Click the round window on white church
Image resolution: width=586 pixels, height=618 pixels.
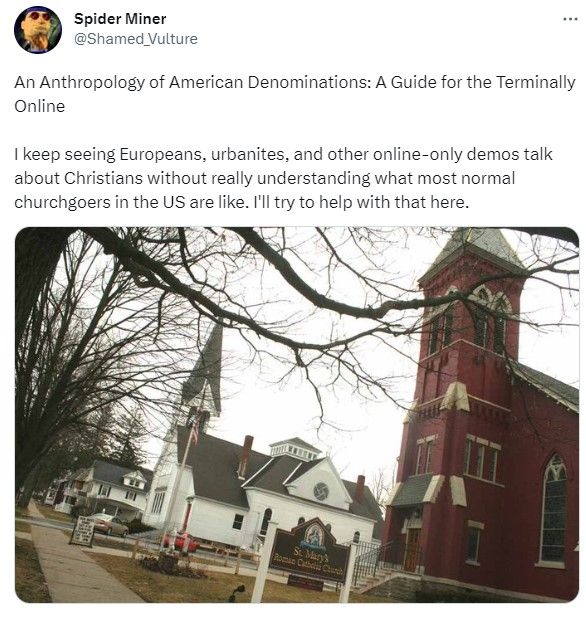[321, 491]
